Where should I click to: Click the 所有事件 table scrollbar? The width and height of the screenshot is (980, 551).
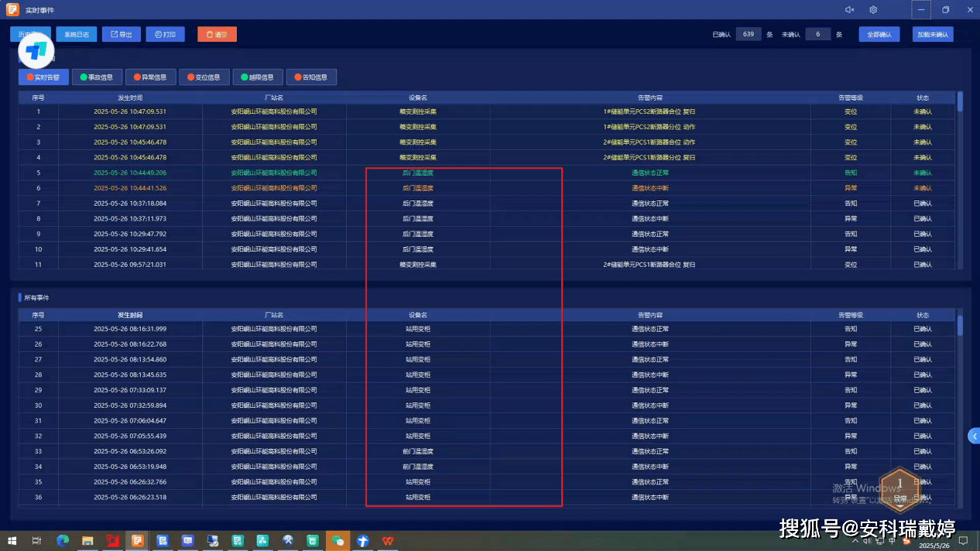[x=960, y=324]
